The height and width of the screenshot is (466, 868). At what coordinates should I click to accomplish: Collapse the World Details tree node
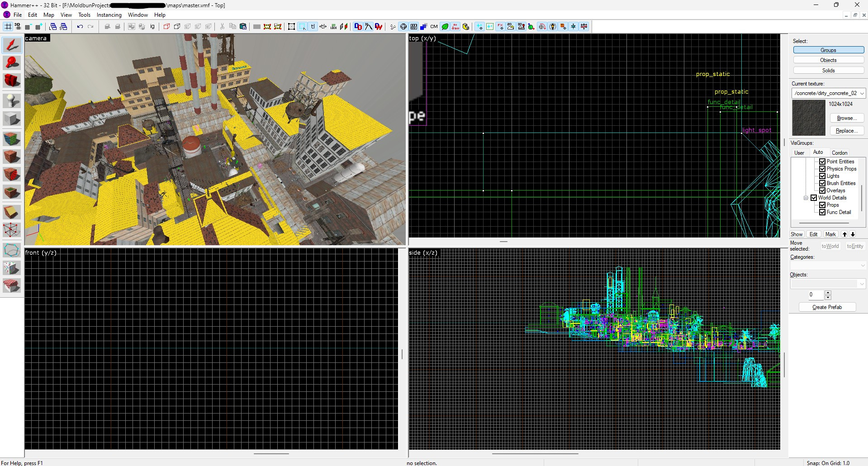(x=806, y=198)
